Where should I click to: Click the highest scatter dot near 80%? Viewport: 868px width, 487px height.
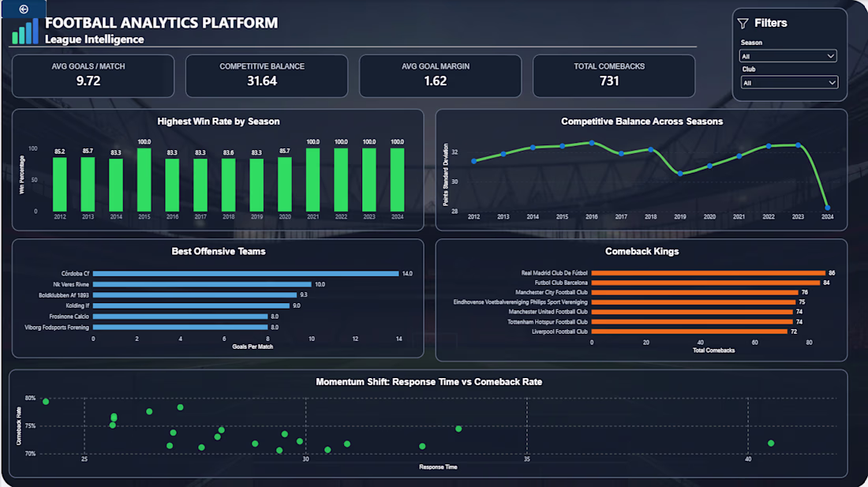(x=46, y=402)
